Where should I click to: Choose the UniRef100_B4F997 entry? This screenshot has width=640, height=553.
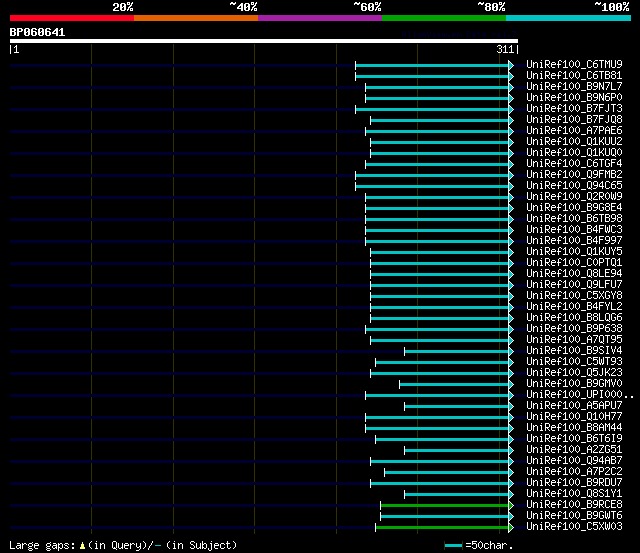coord(574,240)
